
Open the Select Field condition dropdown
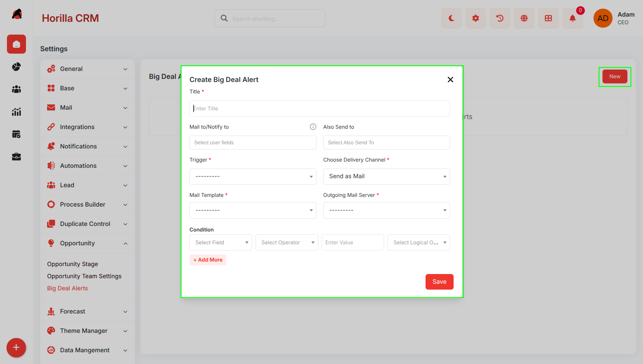[221, 243]
